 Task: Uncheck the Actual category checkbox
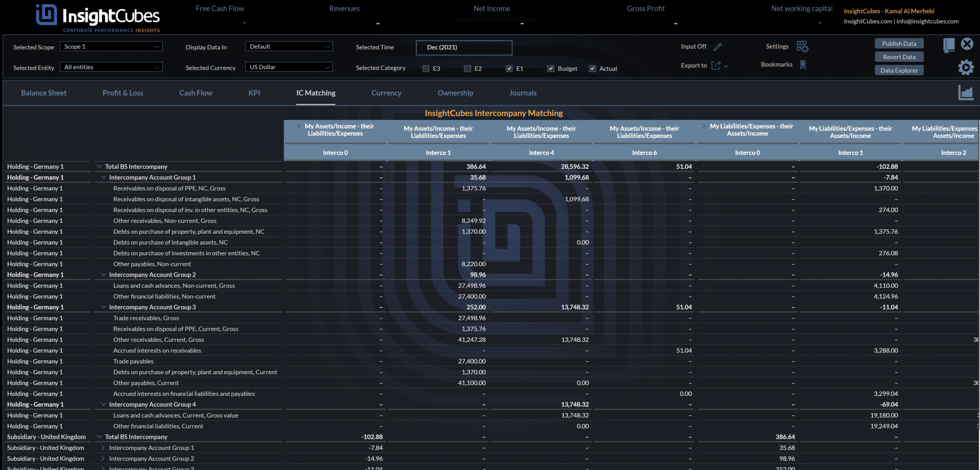(593, 68)
